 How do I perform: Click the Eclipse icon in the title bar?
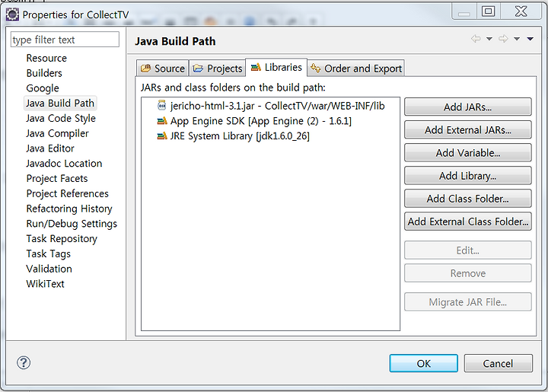[x=13, y=14]
